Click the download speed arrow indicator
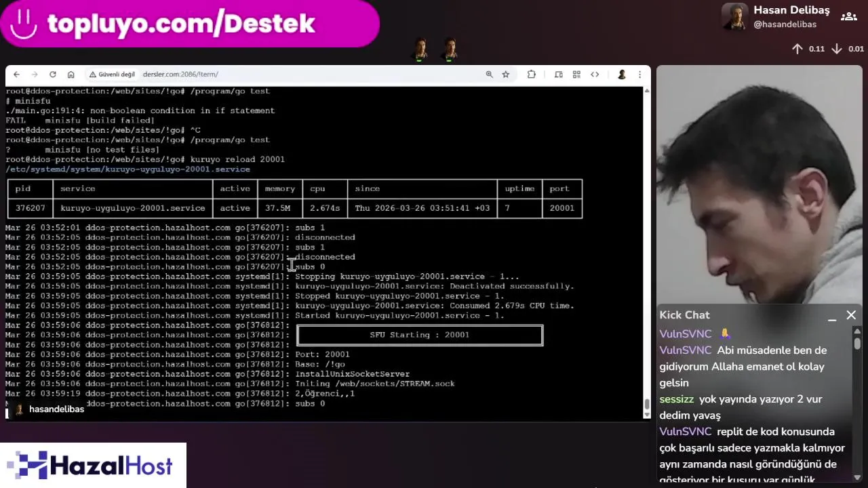This screenshot has width=868, height=488. [837, 49]
